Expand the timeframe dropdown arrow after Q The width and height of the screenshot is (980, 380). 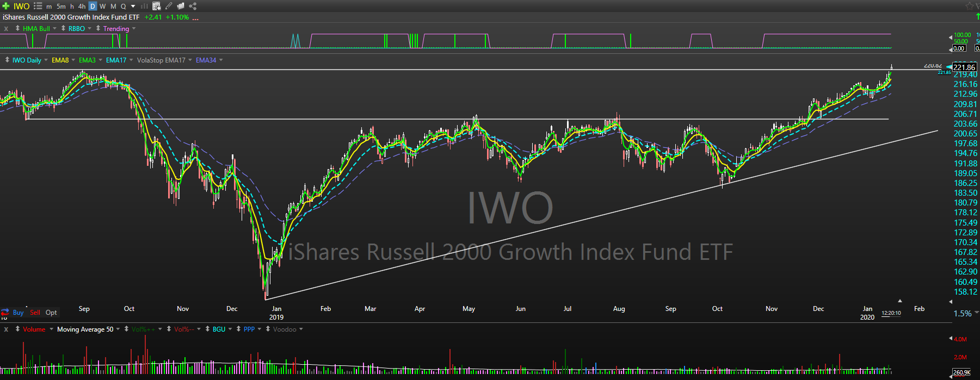[x=133, y=6]
